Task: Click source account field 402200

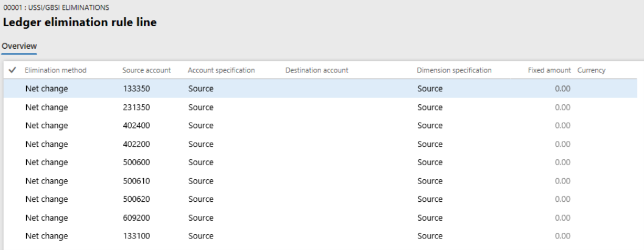Action: tap(136, 145)
